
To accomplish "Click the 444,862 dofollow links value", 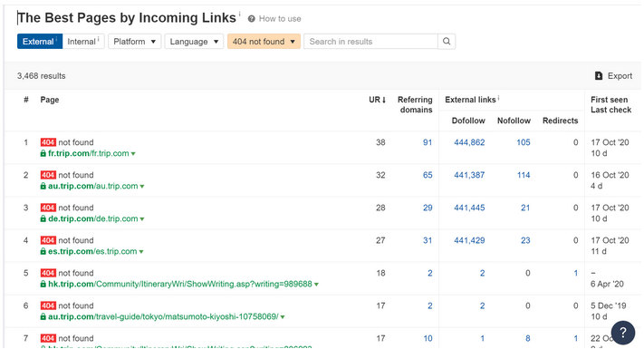I will (x=469, y=142).
